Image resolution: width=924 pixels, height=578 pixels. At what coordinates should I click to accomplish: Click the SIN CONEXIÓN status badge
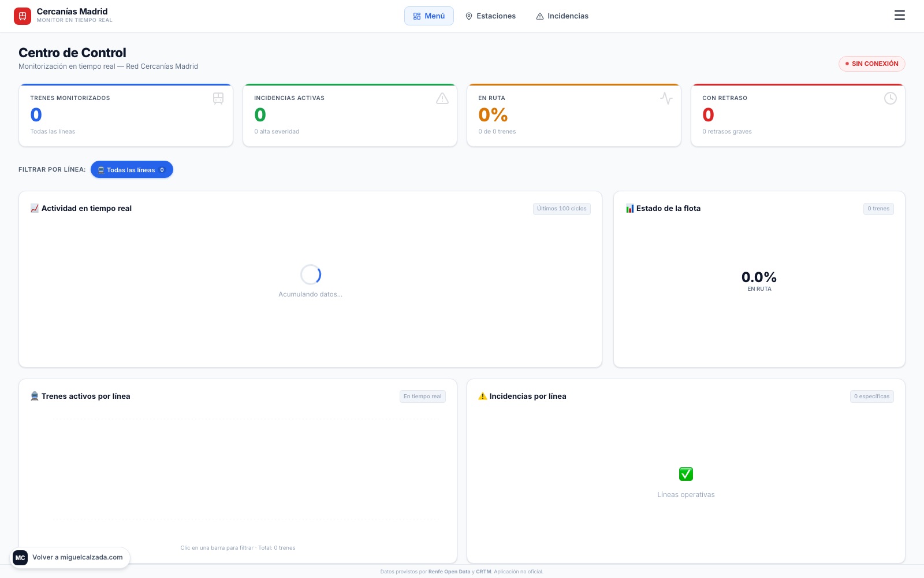[872, 64]
